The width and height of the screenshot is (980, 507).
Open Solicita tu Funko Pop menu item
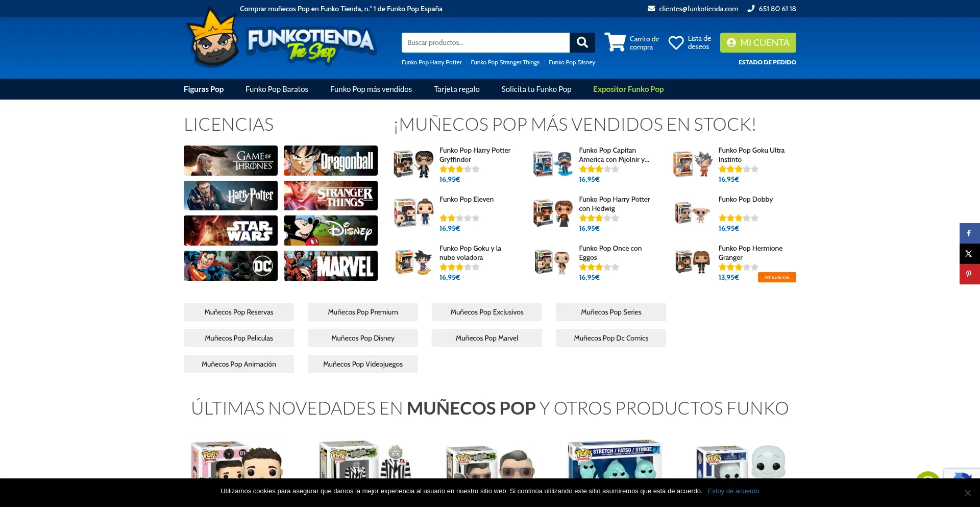pos(536,89)
